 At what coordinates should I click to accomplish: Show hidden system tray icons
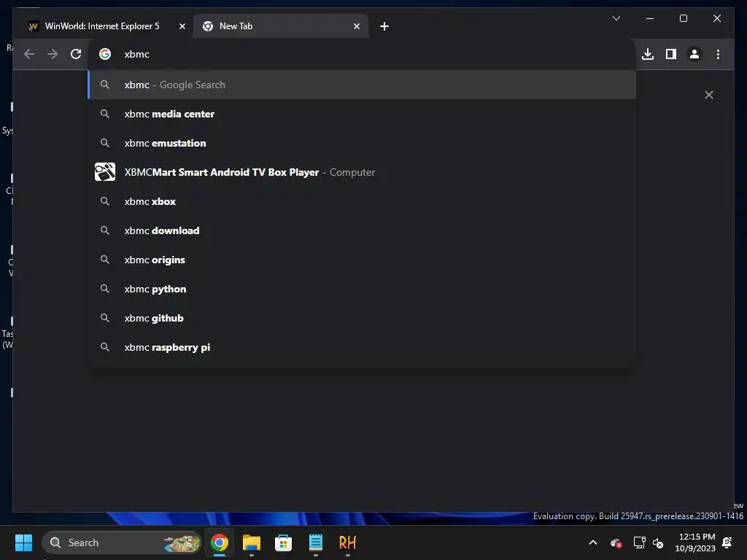(x=592, y=542)
